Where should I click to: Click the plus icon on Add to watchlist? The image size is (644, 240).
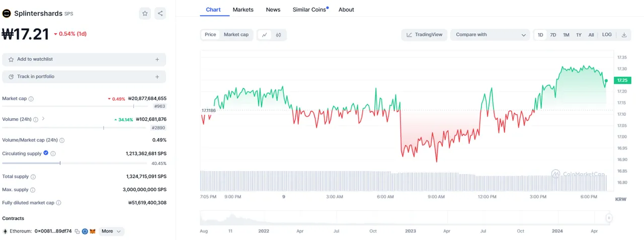[x=157, y=59]
